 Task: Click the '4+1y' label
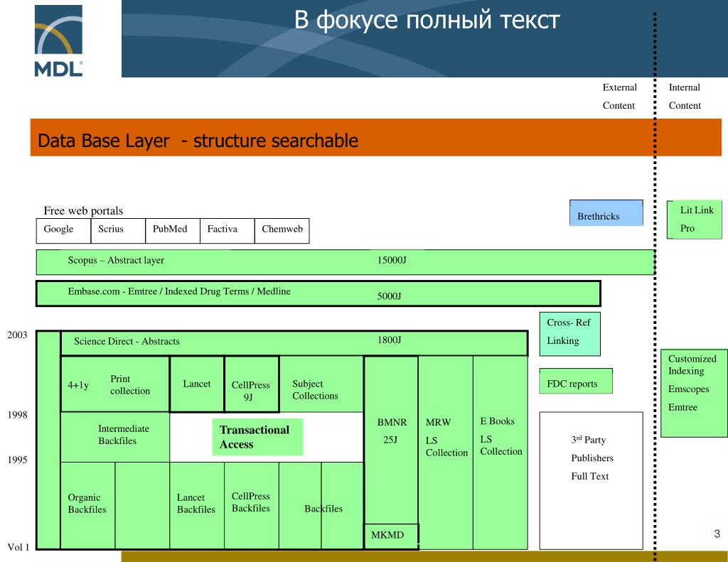(78, 385)
